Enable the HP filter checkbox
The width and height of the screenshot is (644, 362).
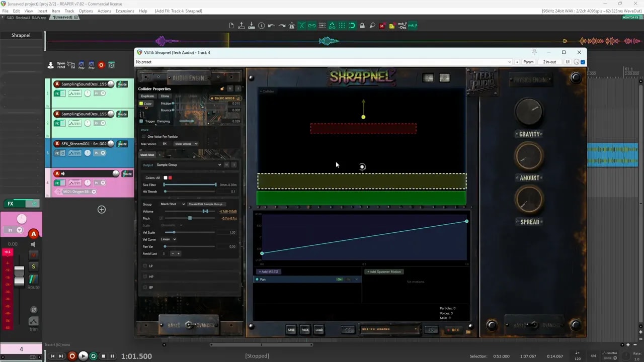(145, 277)
